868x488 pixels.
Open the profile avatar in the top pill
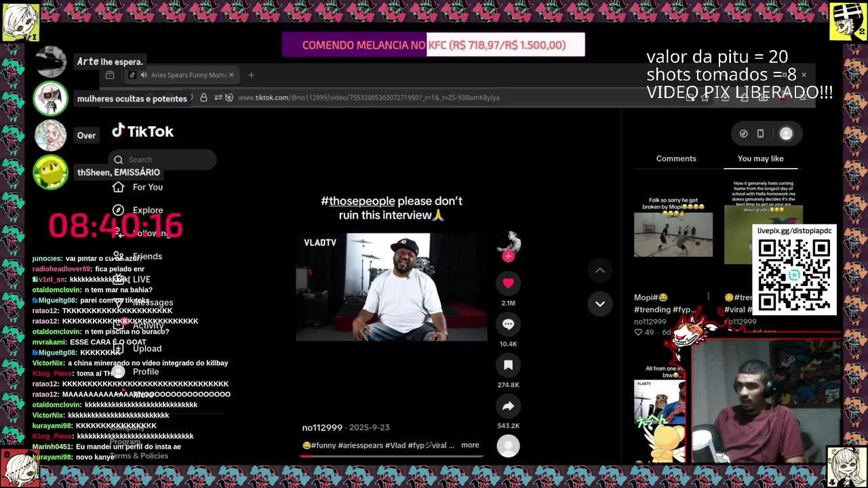[786, 134]
